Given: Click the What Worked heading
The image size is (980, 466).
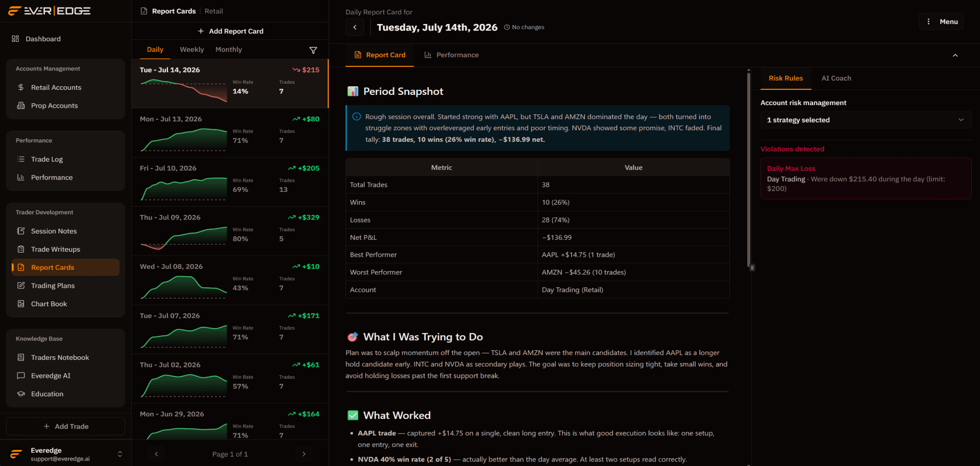Looking at the screenshot, I should [x=397, y=415].
